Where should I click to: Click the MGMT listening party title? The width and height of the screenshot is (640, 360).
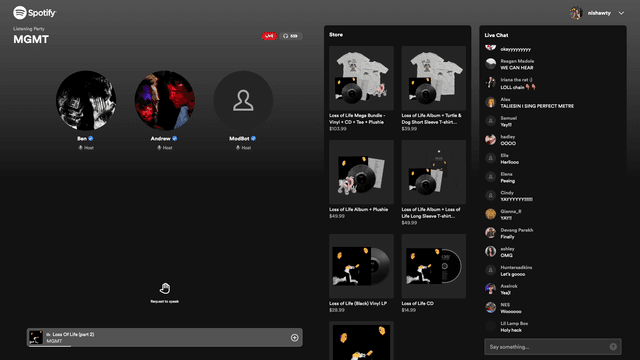pyautogui.click(x=31, y=39)
